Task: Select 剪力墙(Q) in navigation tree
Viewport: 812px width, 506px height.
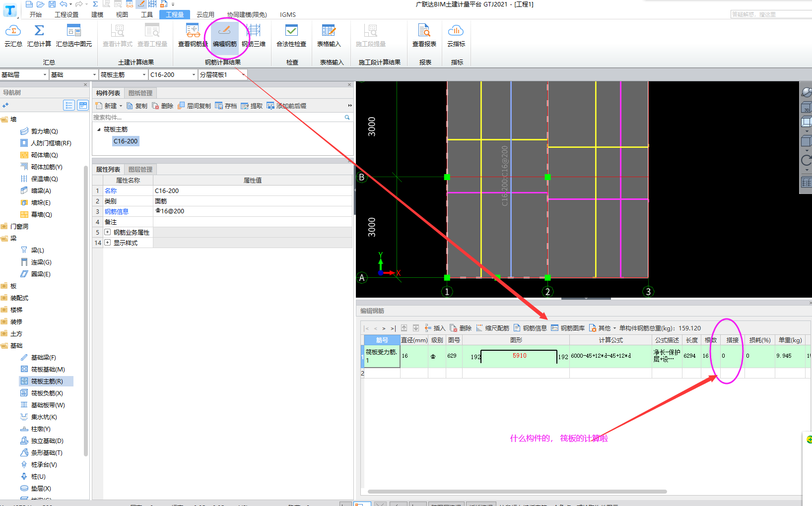Action: tap(44, 131)
